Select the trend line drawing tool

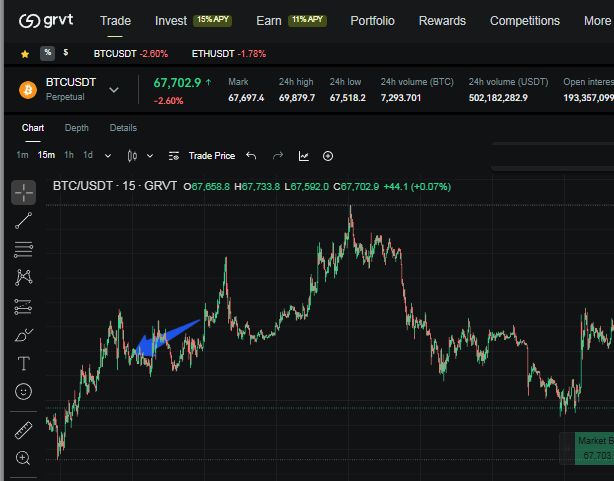23,221
